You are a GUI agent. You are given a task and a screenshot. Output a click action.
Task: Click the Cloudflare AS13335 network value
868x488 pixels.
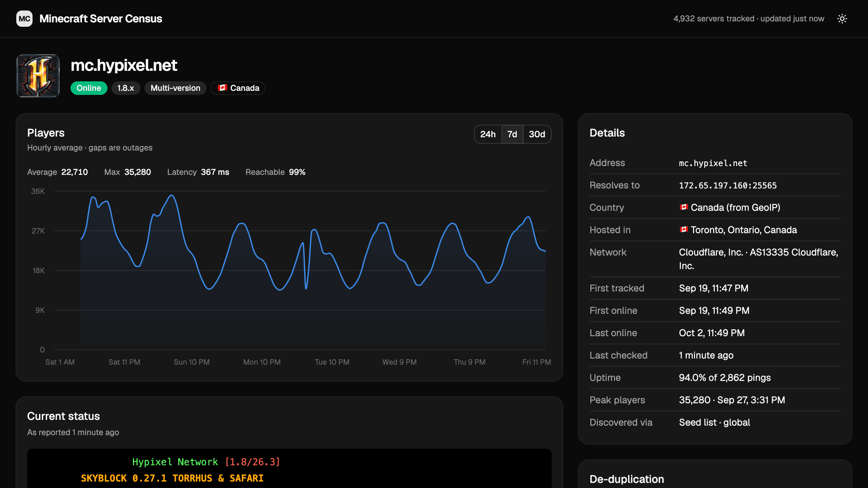(759, 259)
